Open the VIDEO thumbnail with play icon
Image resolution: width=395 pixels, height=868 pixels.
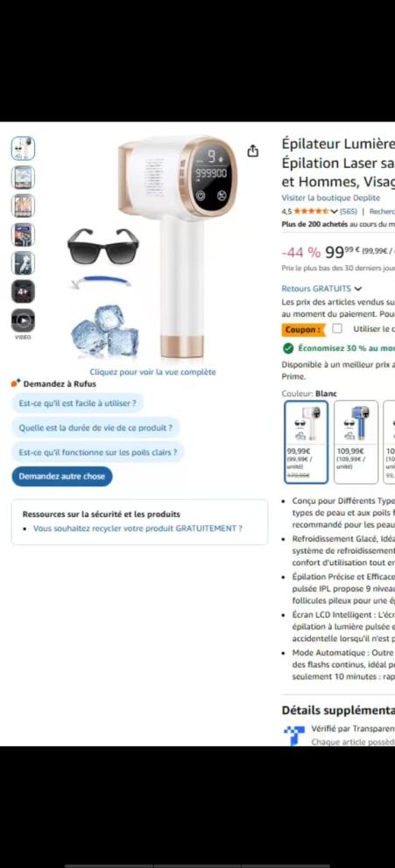click(x=23, y=320)
